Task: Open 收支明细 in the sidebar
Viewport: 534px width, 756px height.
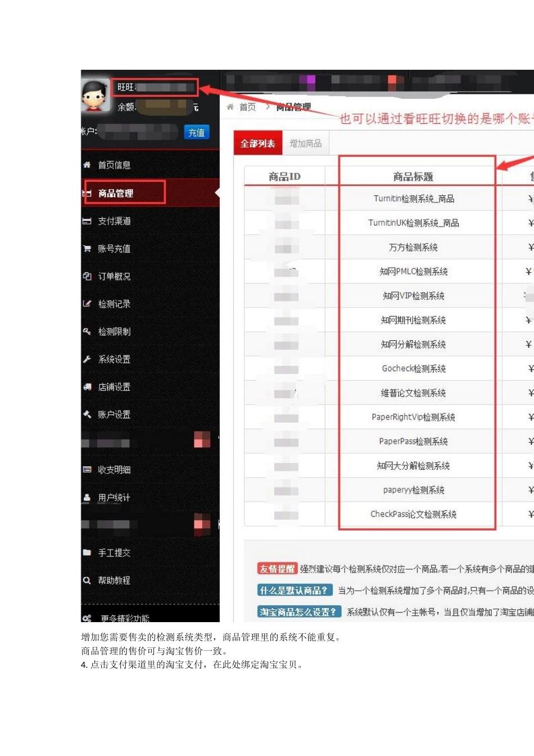Action: 114,470
